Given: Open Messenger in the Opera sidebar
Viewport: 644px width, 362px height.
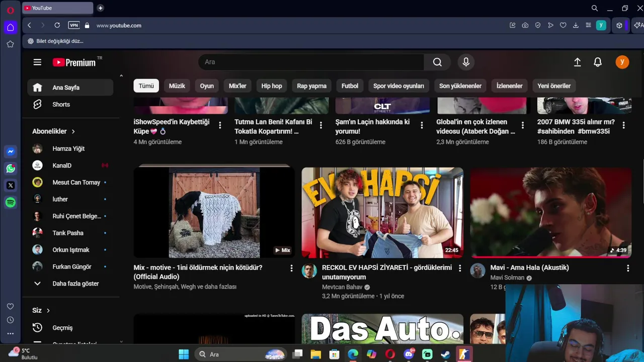Looking at the screenshot, I should click(x=11, y=151).
